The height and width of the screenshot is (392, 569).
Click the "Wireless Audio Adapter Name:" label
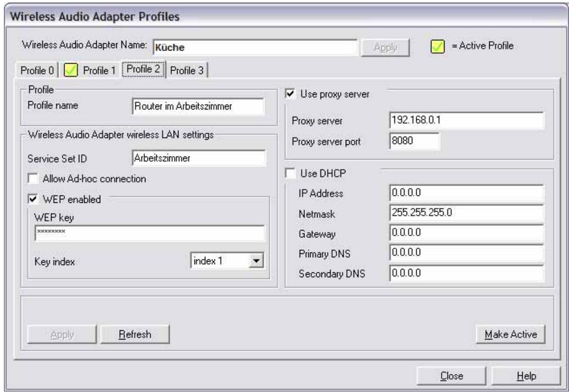tap(85, 45)
